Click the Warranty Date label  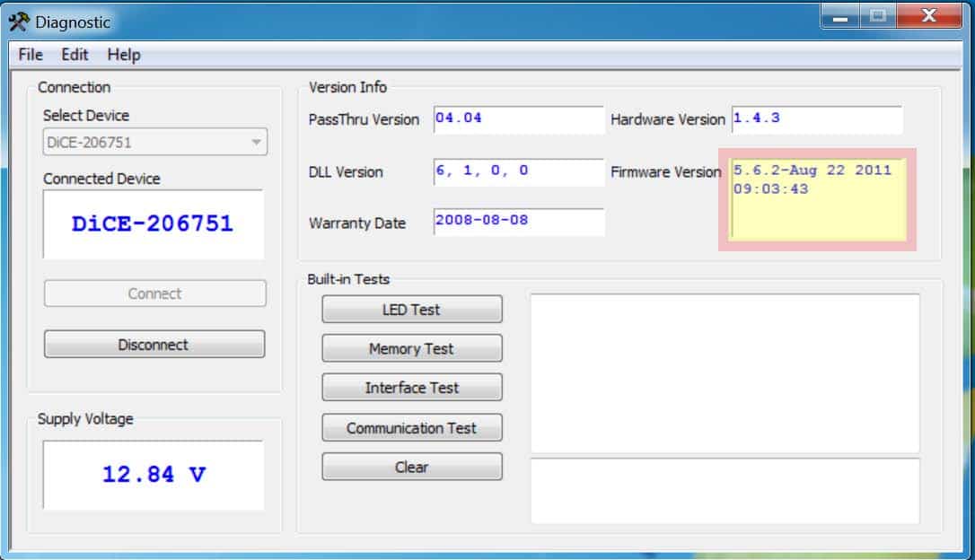pos(357,223)
